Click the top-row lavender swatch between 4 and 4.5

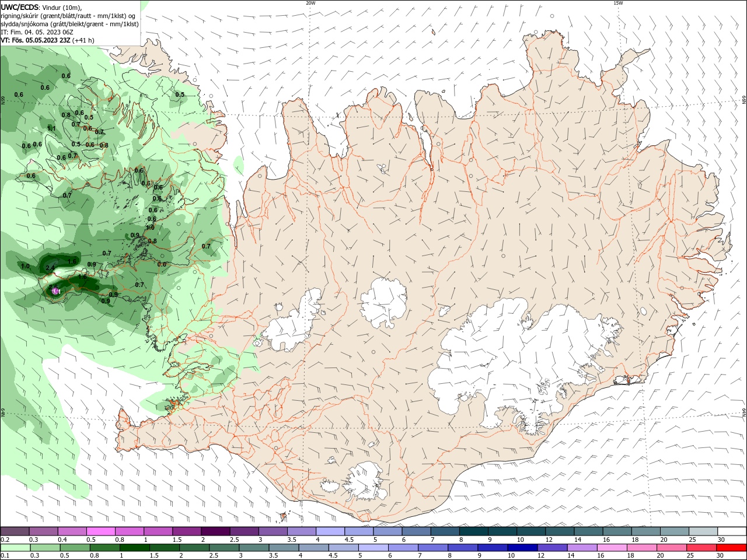click(x=330, y=531)
